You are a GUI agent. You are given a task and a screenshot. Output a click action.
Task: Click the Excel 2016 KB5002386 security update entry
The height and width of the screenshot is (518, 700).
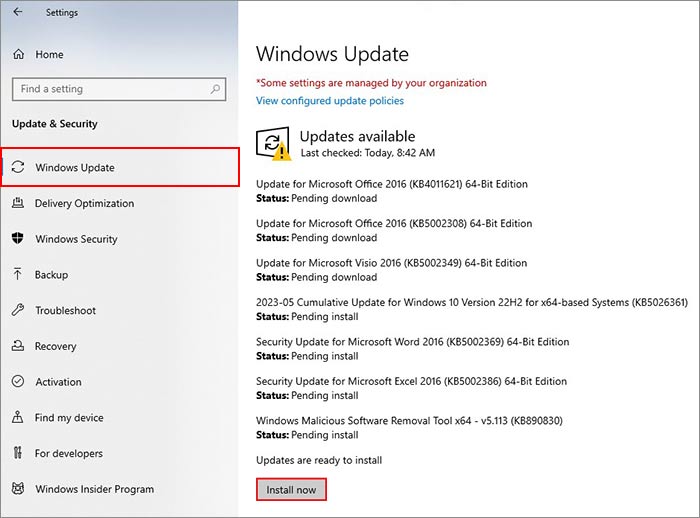412,388
